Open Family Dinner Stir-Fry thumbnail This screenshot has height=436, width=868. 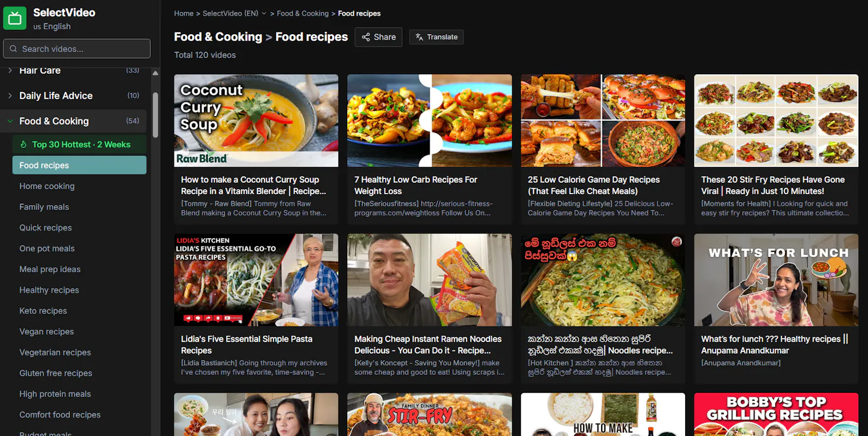point(430,414)
